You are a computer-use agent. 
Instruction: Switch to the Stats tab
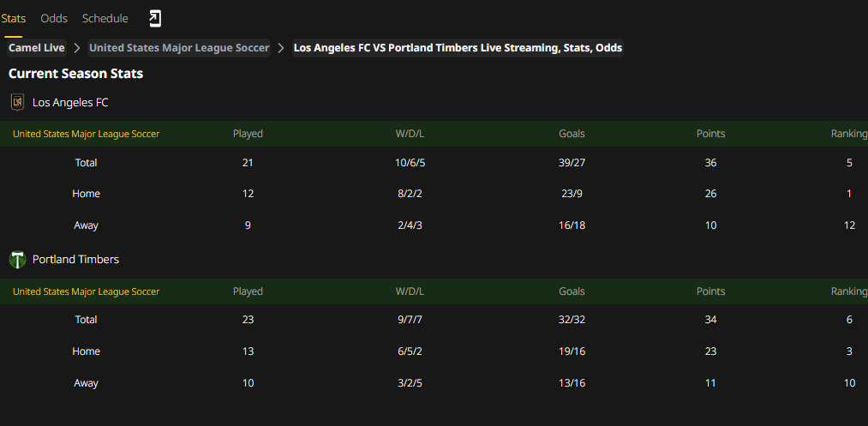point(14,18)
